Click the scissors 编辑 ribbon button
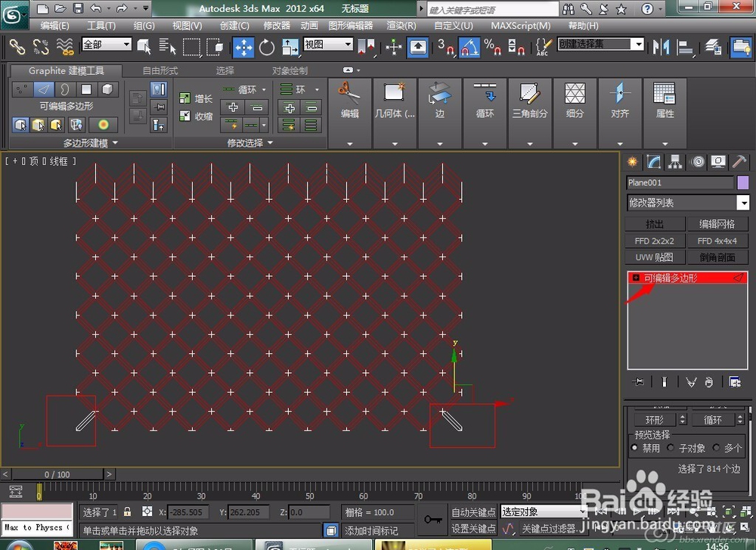The image size is (756, 550). click(x=349, y=101)
